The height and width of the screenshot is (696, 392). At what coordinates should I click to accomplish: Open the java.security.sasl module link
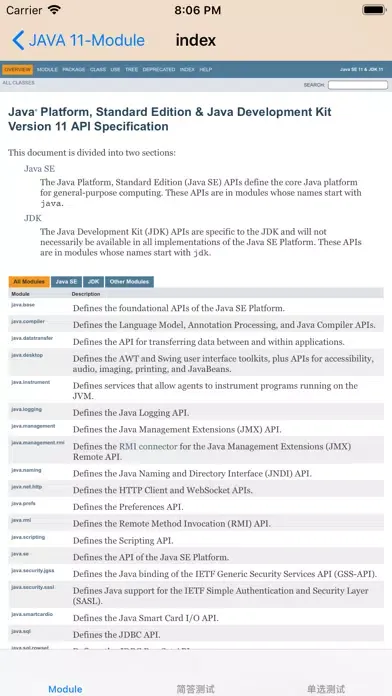pos(33,587)
